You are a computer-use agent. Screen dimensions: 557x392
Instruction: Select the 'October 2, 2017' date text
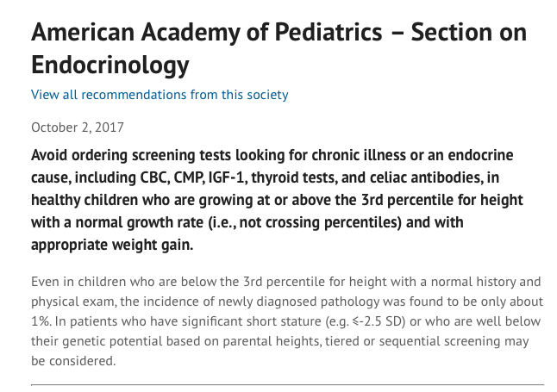(78, 128)
